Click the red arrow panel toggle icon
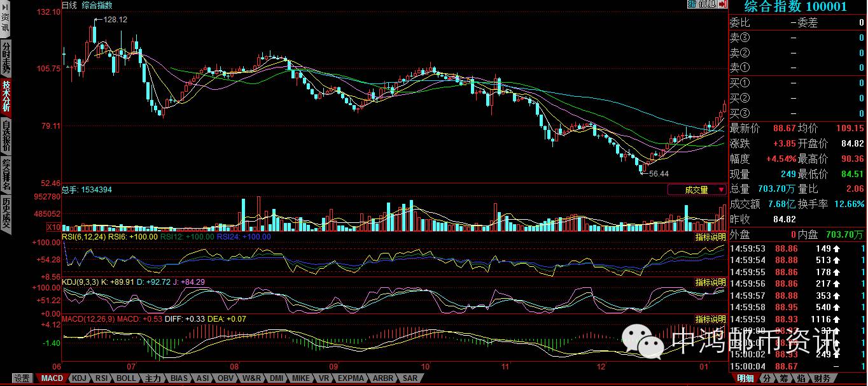This screenshot has width=868, height=386. 722,4
